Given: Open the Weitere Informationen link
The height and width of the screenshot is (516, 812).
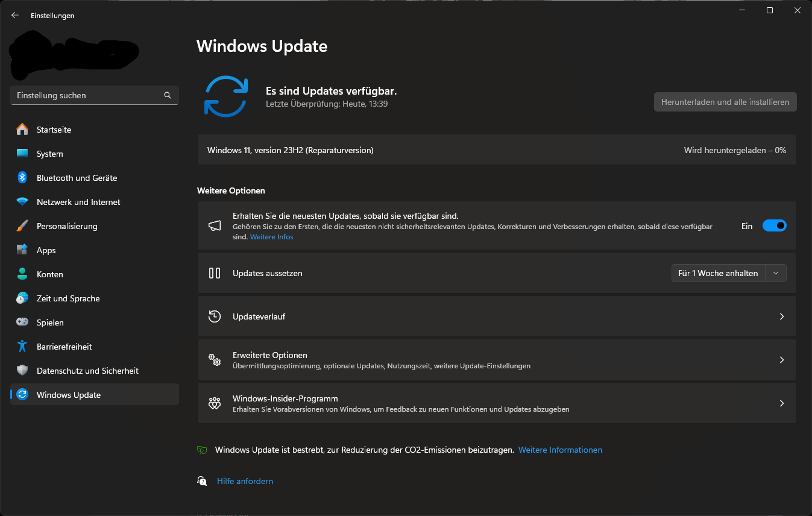Looking at the screenshot, I should pos(560,450).
